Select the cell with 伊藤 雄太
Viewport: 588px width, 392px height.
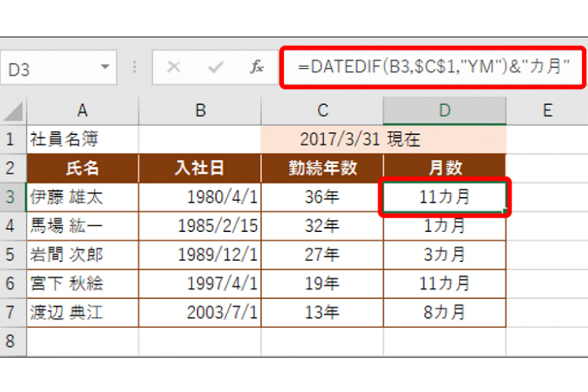tap(83, 197)
